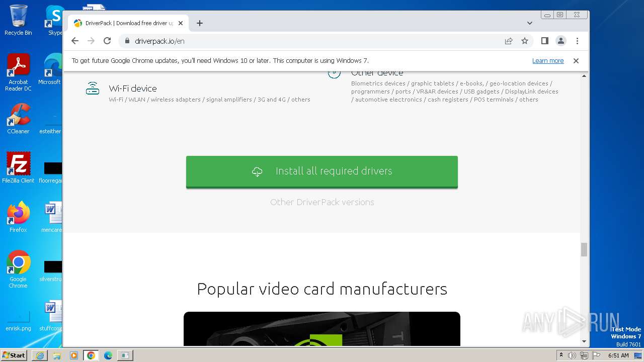Open the Learn more link

point(548,61)
